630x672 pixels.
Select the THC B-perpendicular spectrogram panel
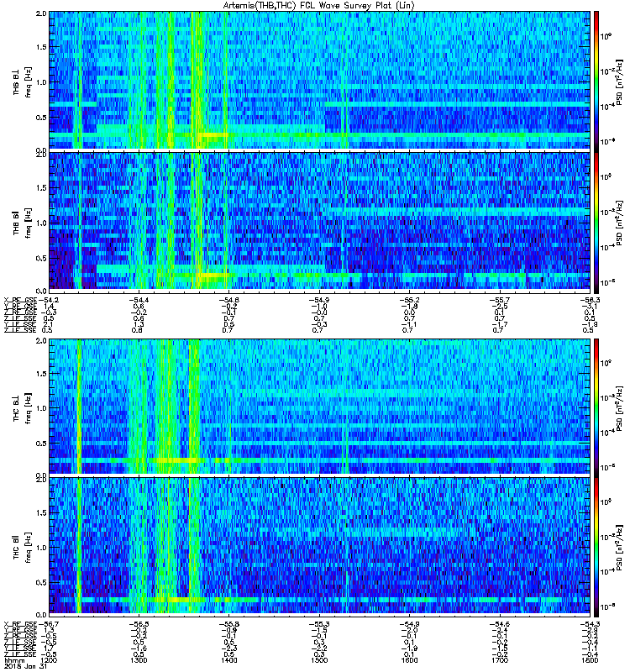319,407
